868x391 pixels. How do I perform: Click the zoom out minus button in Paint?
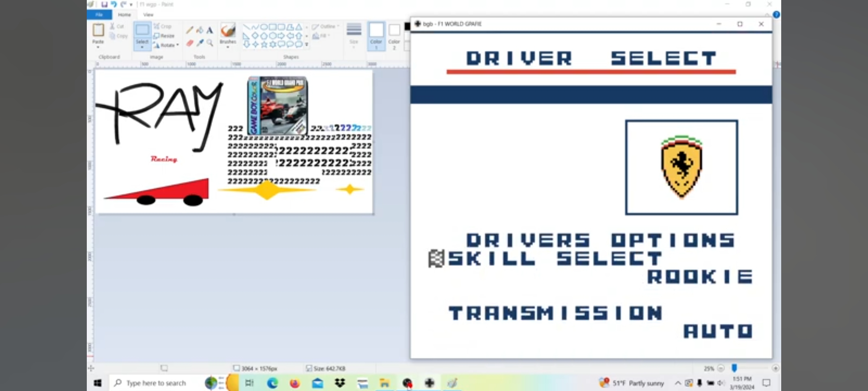(721, 368)
